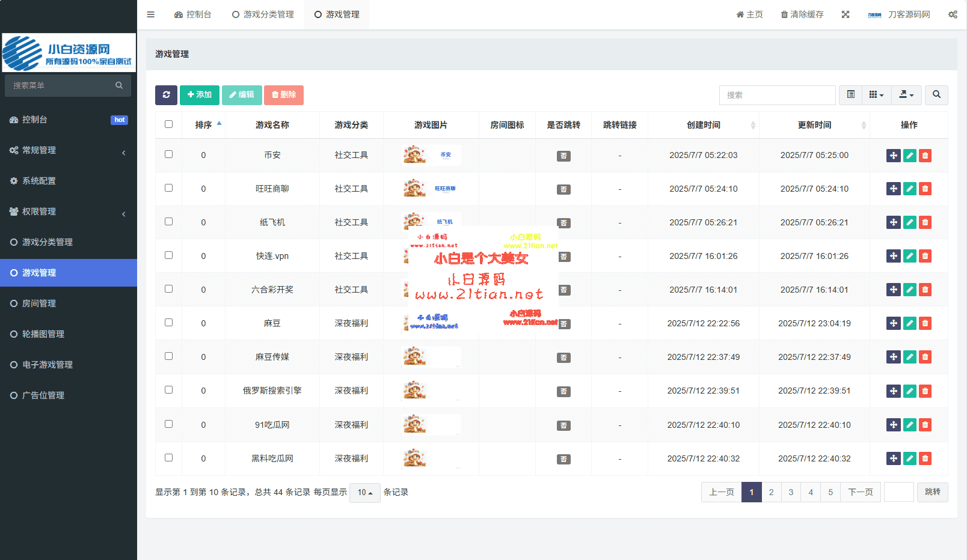Click the refresh table icon button
This screenshot has height=560, width=967.
166,95
